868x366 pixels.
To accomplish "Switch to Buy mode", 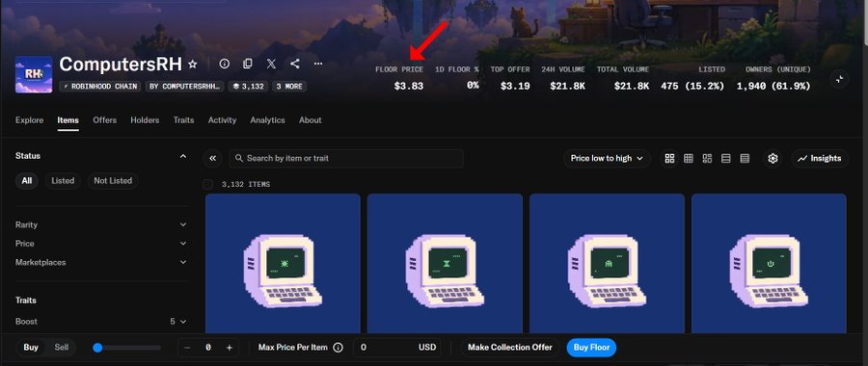I will (31, 348).
